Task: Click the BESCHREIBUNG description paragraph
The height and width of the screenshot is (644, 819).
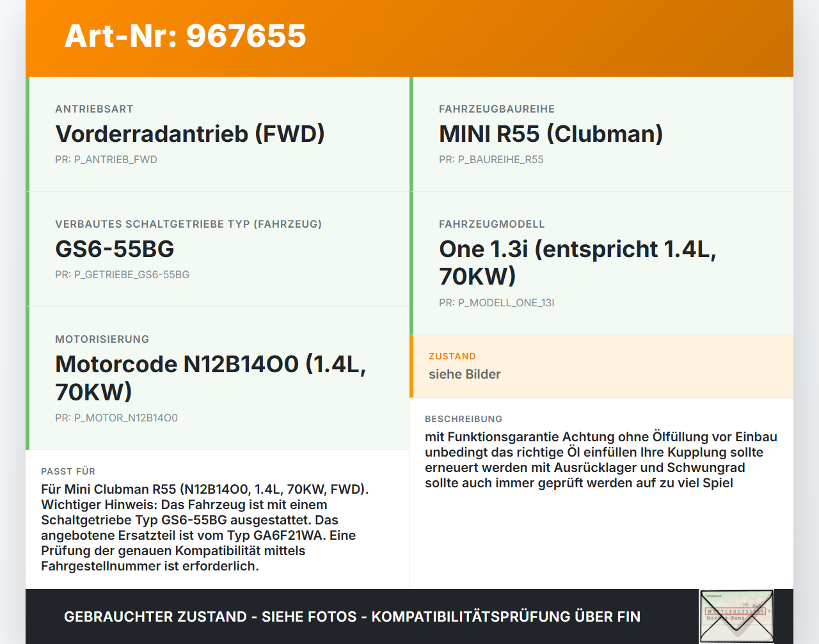Action: tap(601, 460)
